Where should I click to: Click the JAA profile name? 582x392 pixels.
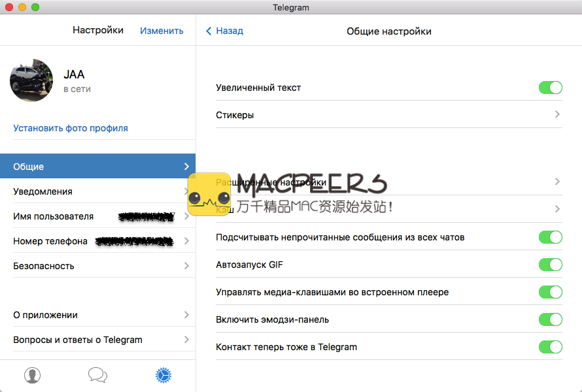point(74,74)
